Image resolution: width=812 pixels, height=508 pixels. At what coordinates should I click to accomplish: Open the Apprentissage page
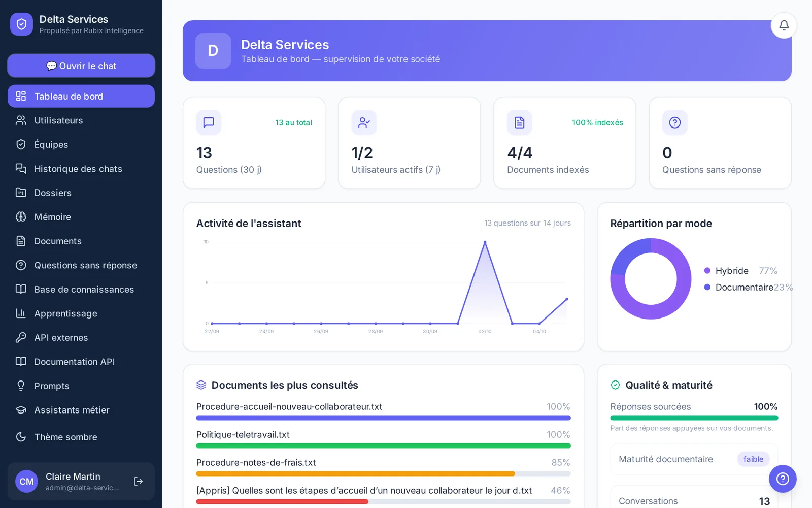tap(81, 313)
